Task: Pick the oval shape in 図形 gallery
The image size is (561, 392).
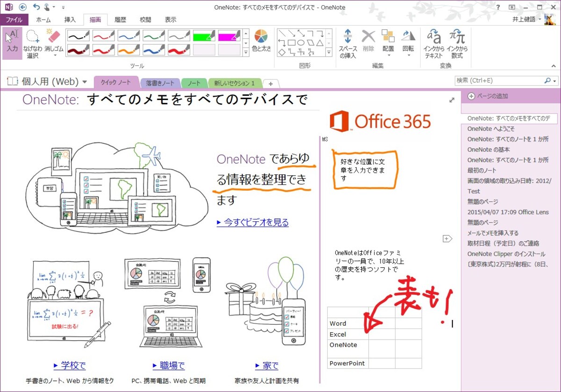Action: click(301, 43)
